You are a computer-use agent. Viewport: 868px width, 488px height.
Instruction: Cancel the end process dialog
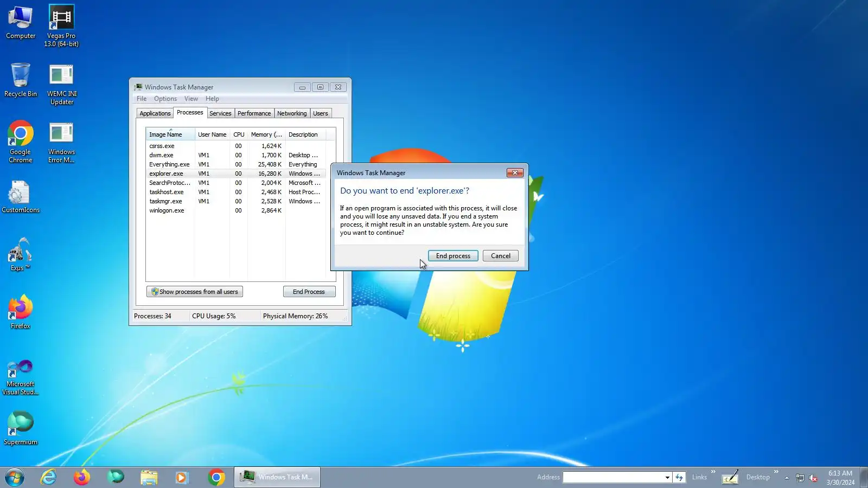[x=501, y=256]
